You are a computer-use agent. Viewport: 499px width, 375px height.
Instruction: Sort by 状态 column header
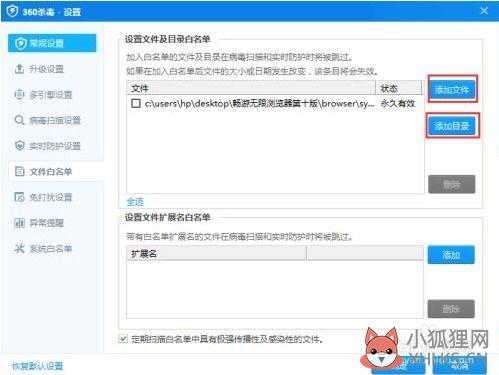click(x=399, y=88)
